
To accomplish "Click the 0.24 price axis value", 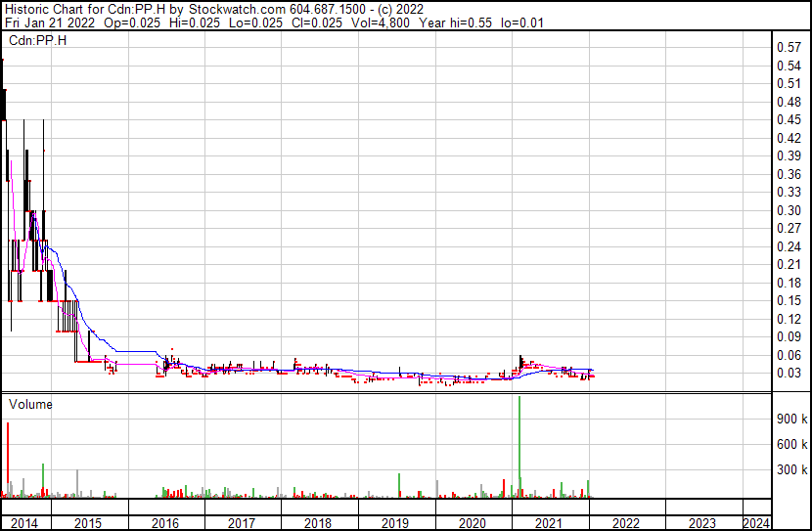I will click(x=789, y=246).
